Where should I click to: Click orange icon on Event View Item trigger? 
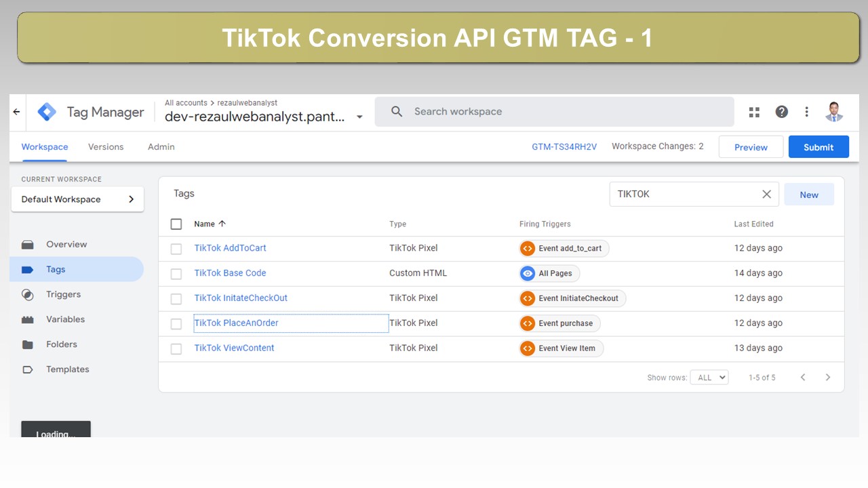click(x=528, y=348)
